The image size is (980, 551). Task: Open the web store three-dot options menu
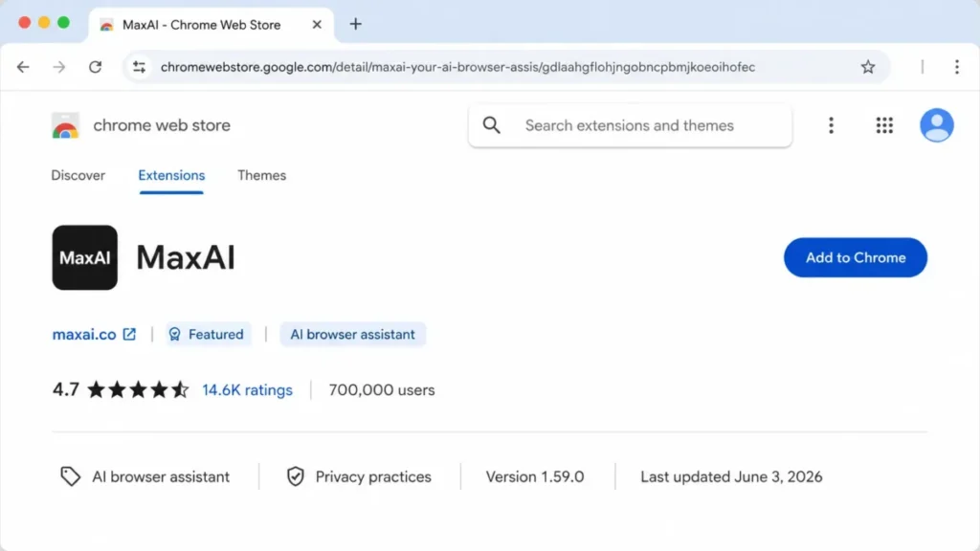[x=831, y=125]
